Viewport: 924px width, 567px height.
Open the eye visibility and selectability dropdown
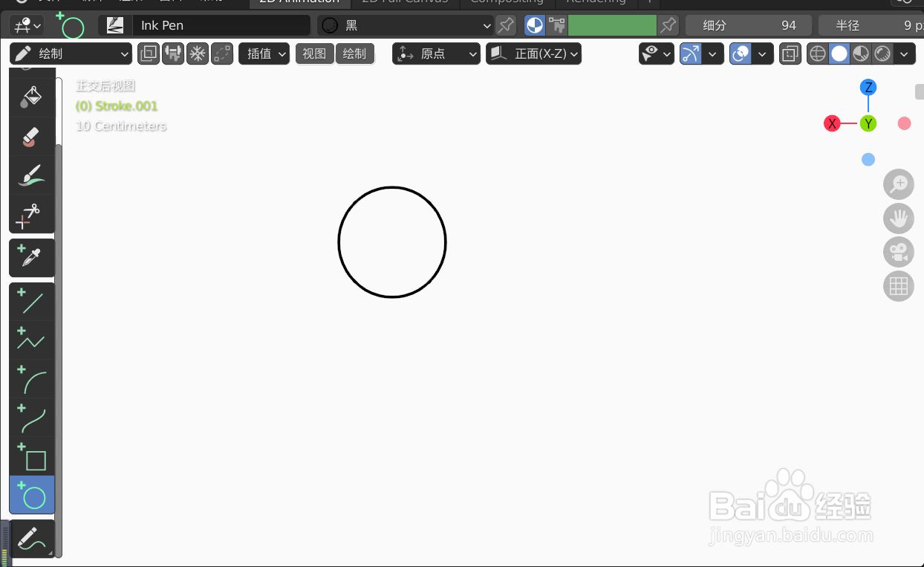click(x=657, y=54)
